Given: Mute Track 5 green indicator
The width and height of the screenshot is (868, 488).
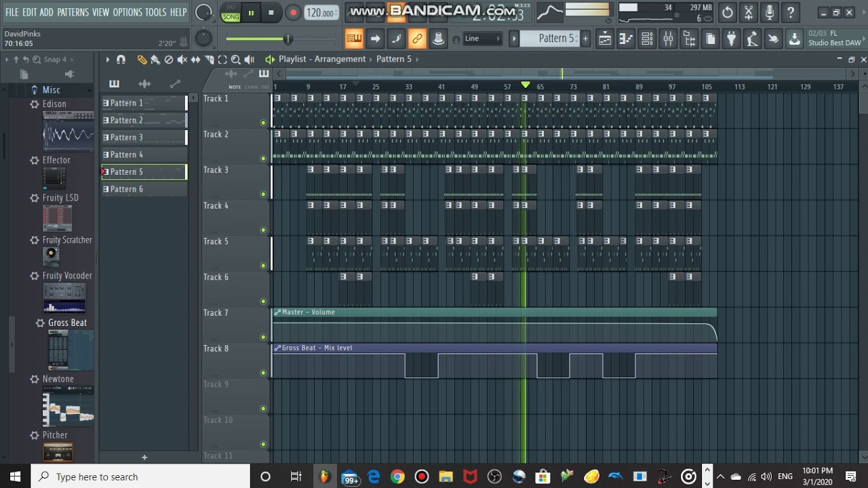Looking at the screenshot, I should [263, 266].
